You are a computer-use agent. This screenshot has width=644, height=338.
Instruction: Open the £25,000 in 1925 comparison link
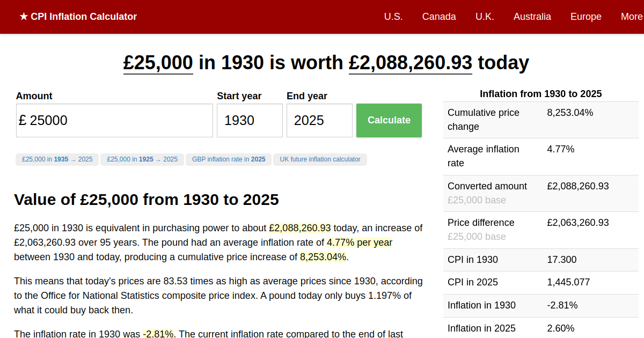tap(142, 159)
